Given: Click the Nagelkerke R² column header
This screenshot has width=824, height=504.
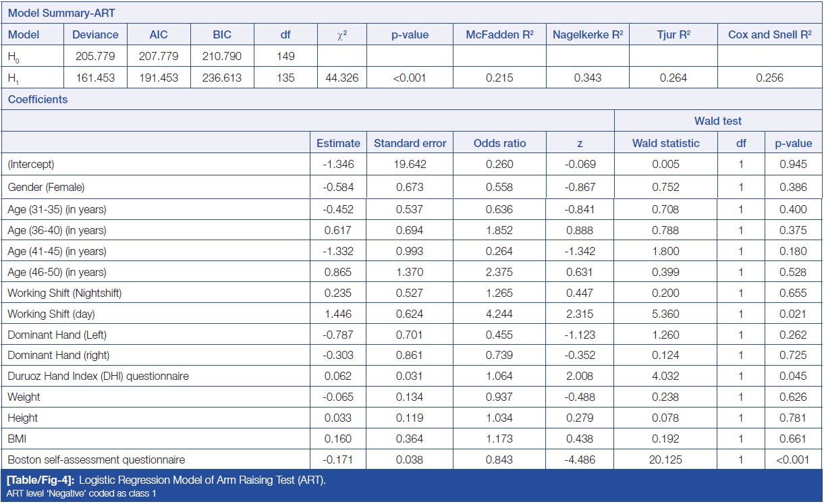Looking at the screenshot, I should [x=587, y=34].
